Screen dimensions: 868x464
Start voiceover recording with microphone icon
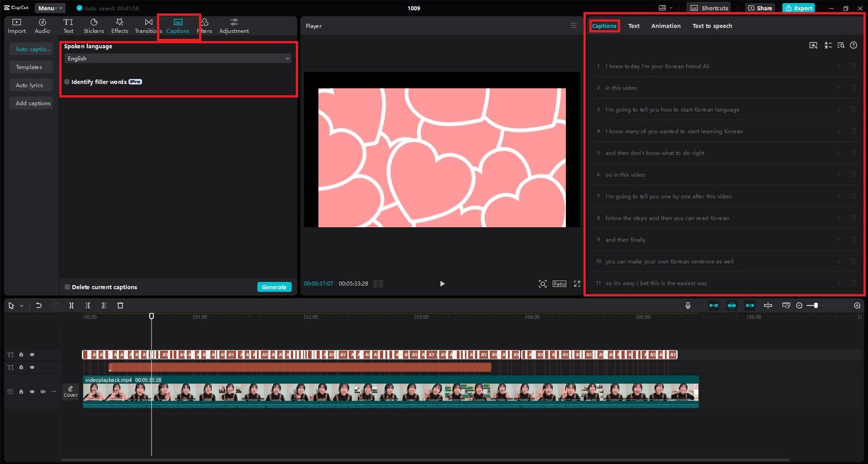[x=688, y=306]
